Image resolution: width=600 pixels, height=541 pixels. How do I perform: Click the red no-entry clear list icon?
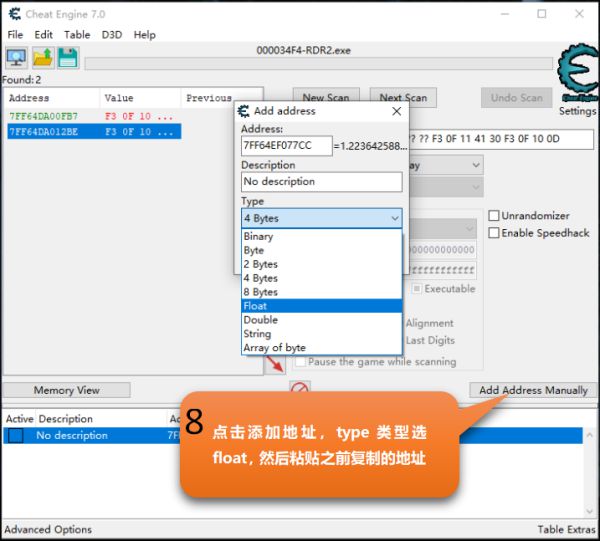(299, 388)
